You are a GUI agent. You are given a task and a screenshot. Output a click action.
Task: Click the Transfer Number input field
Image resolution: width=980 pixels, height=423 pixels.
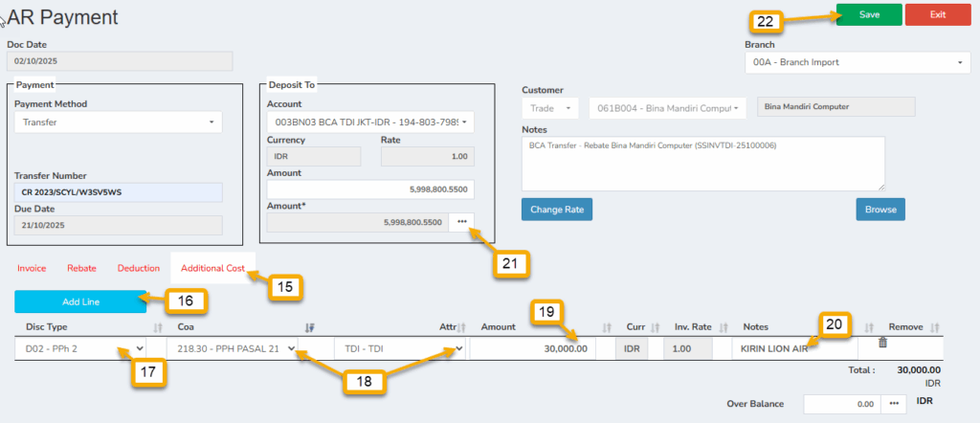click(x=118, y=193)
